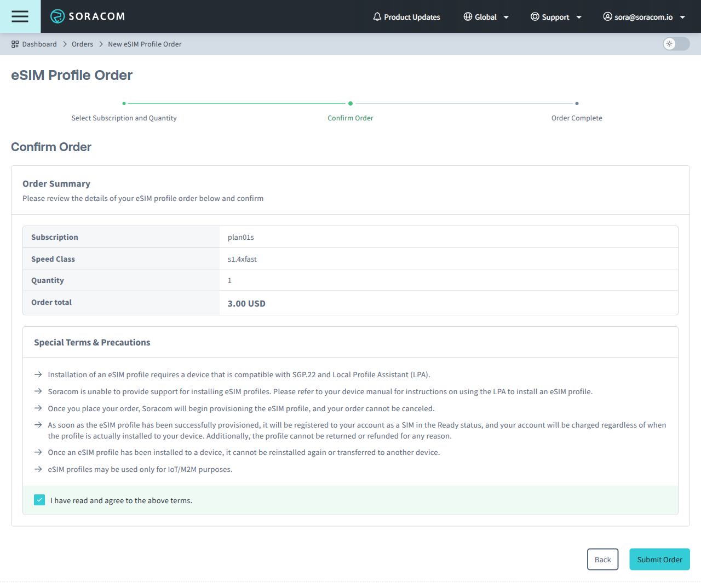Click the dashboard grid icon in the breadcrumb

(14, 44)
